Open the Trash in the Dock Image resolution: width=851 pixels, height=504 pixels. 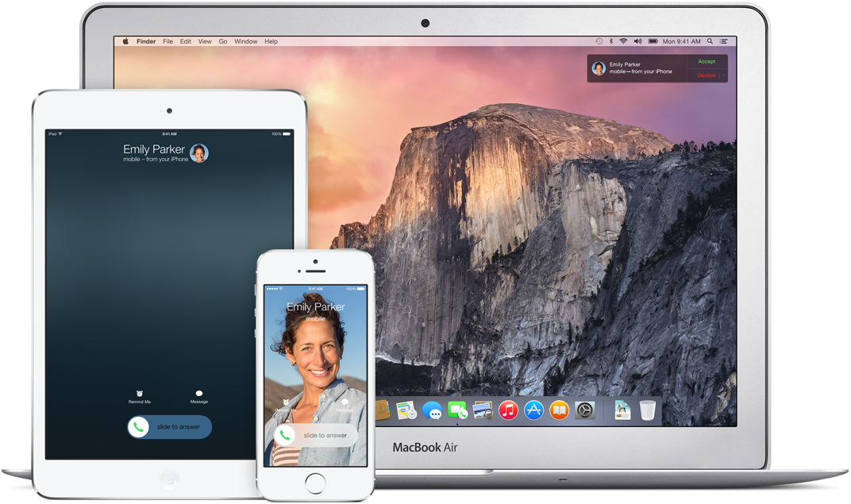(x=648, y=410)
